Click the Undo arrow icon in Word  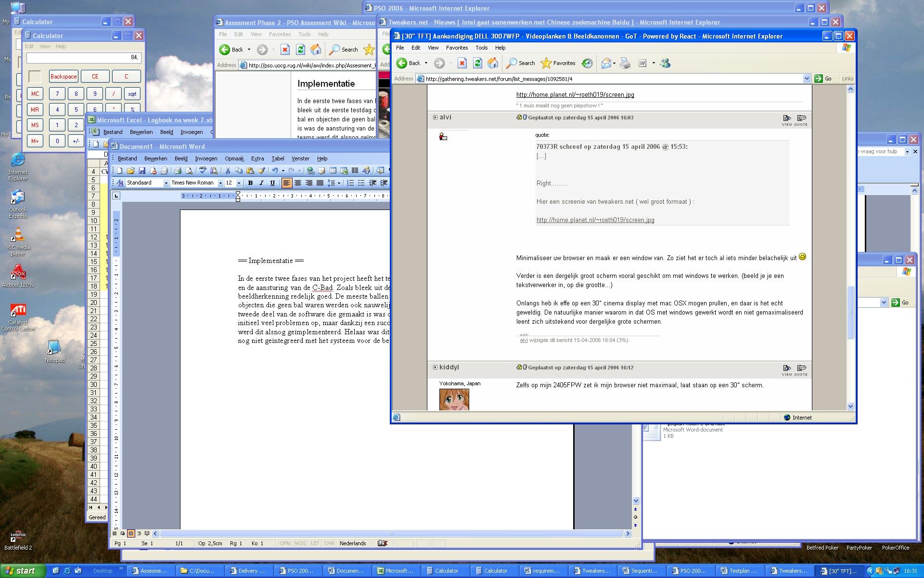[x=275, y=171]
